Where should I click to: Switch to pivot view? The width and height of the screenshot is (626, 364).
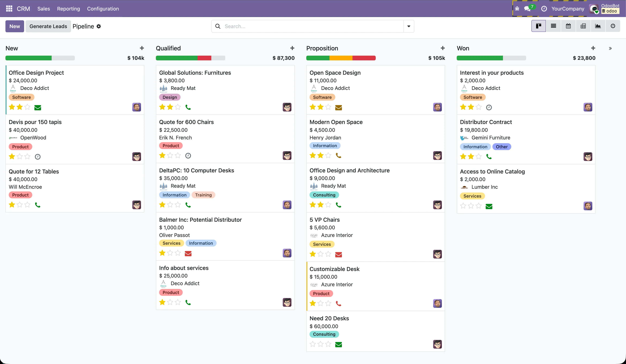coord(583,26)
